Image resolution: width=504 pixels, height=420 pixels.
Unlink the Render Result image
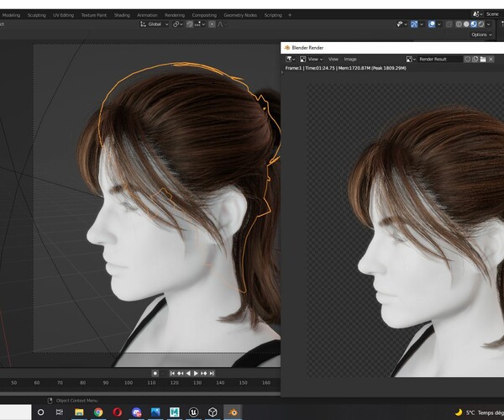click(491, 59)
